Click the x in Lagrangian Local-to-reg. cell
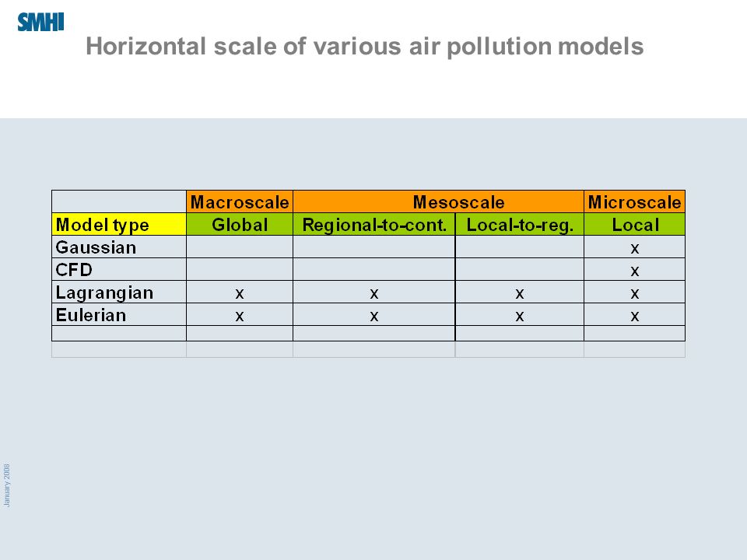Viewport: 747px width, 560px height. 520,294
